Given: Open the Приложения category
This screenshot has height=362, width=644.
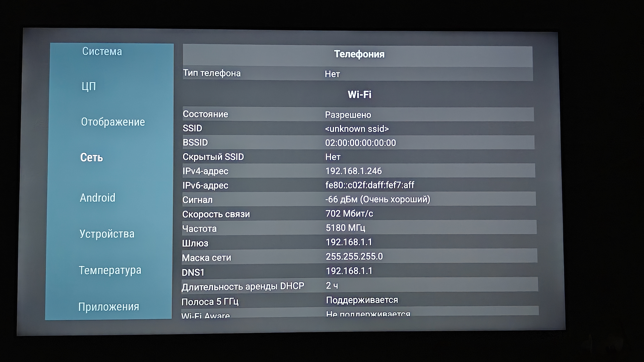Looking at the screenshot, I should [108, 307].
